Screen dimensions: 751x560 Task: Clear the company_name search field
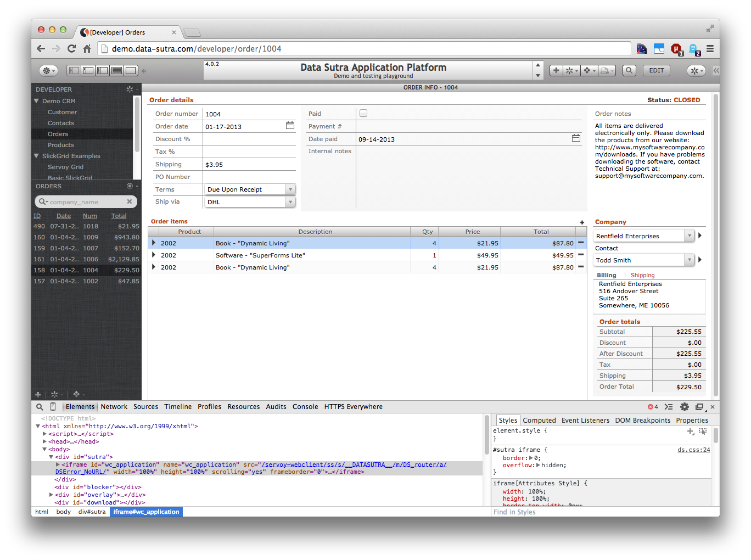click(130, 201)
